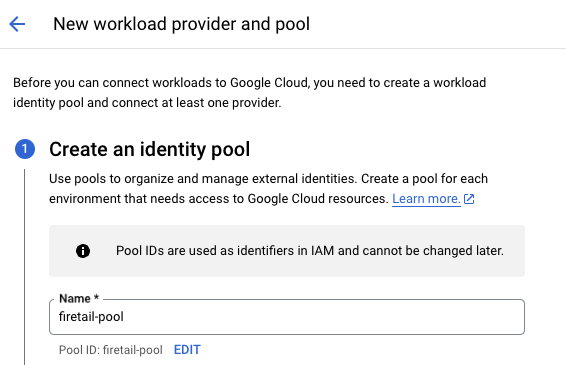Click the step 1 circle badge
566x365 pixels.
tap(25, 149)
